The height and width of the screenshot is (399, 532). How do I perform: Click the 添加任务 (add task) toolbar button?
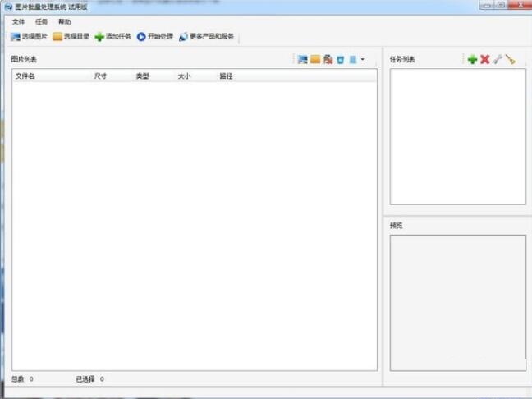coord(112,37)
